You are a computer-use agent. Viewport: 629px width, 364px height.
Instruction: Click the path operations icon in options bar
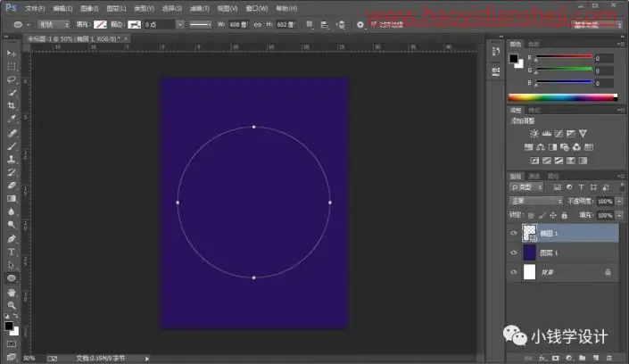coord(310,25)
